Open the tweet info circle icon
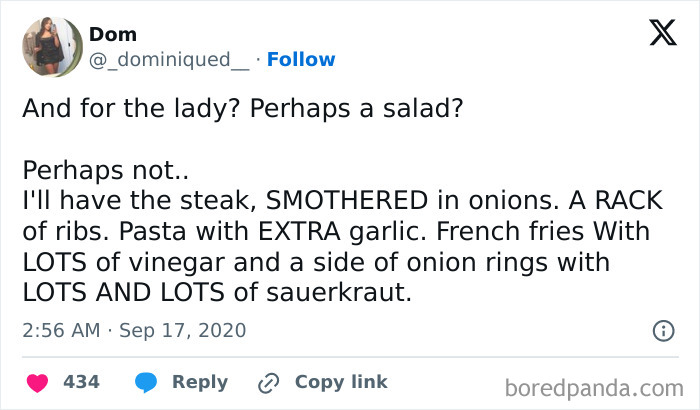 coord(661,329)
